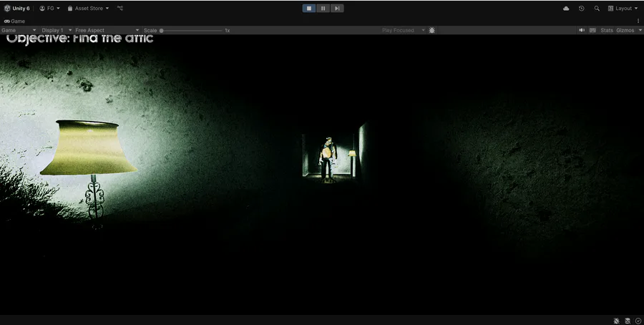
Task: Open the undo history icon
Action: (x=581, y=8)
